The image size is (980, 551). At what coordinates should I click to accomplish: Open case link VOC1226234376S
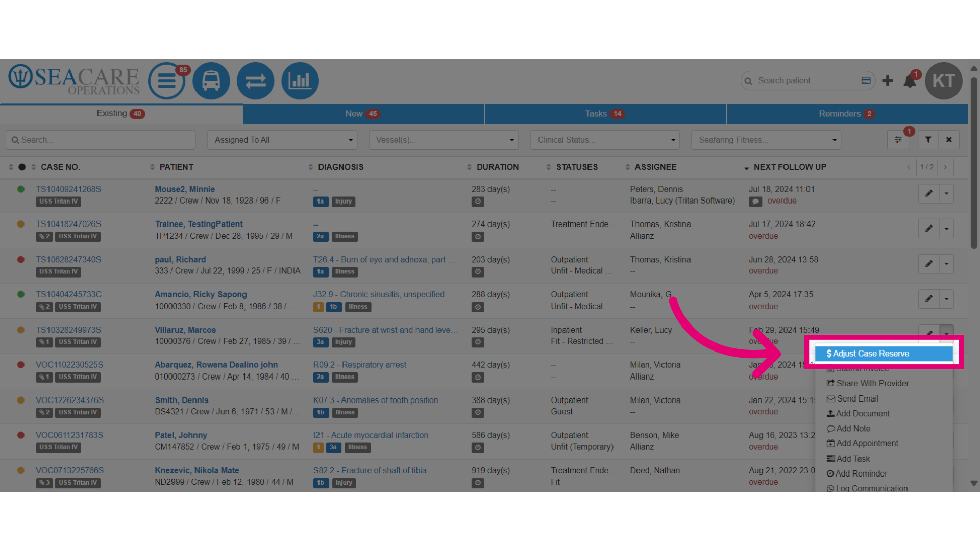tap(69, 400)
